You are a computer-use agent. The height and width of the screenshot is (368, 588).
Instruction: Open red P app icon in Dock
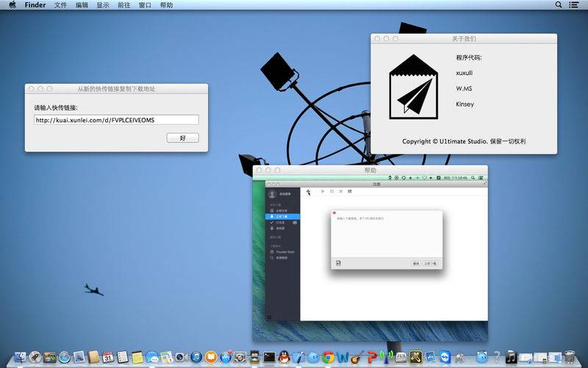[x=372, y=357]
